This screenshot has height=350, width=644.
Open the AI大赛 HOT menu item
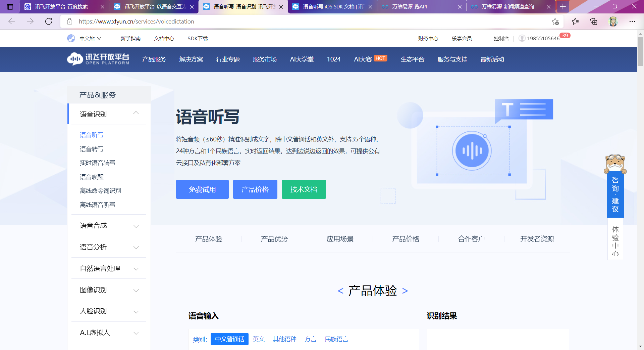(x=370, y=59)
